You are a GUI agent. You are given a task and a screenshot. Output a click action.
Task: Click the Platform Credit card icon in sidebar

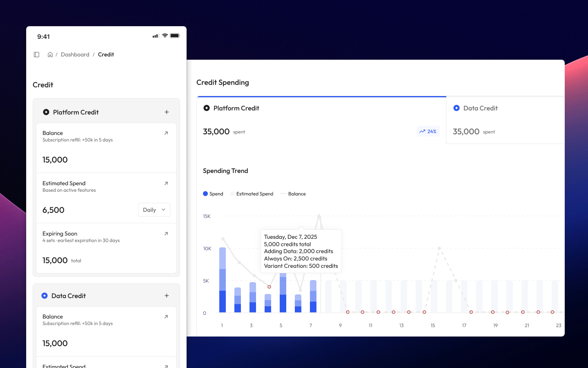[x=46, y=112]
